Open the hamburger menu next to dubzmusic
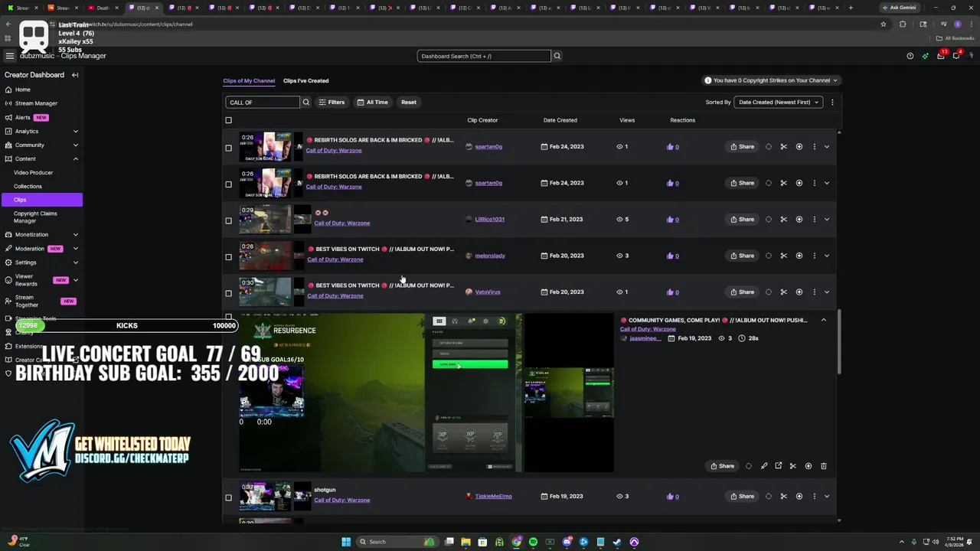Image resolution: width=980 pixels, height=551 pixels. click(9, 56)
